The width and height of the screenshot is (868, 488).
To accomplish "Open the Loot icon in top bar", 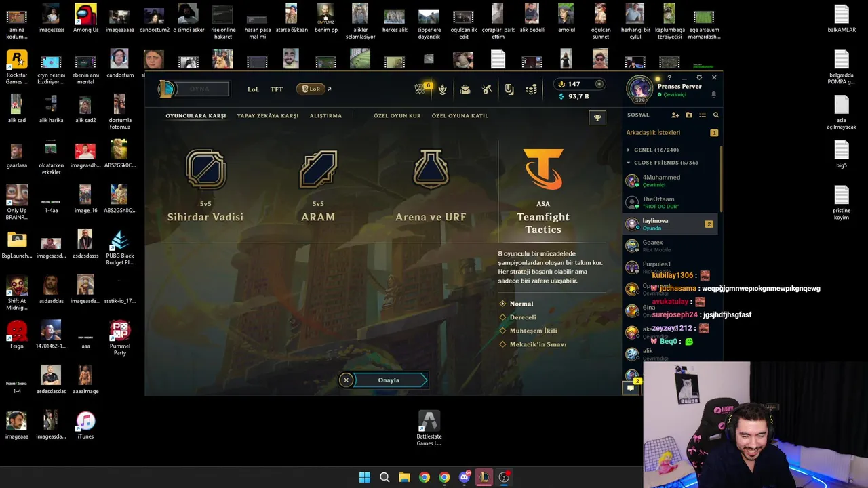I will pos(509,89).
